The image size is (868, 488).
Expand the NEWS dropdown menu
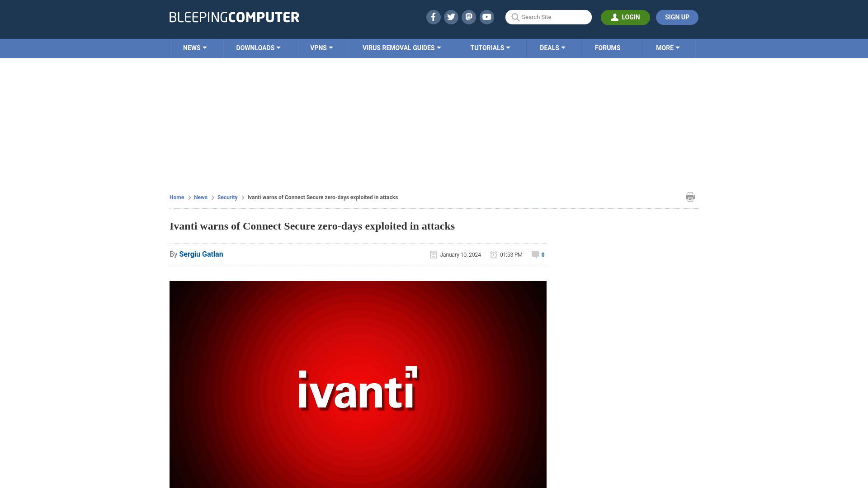point(195,47)
